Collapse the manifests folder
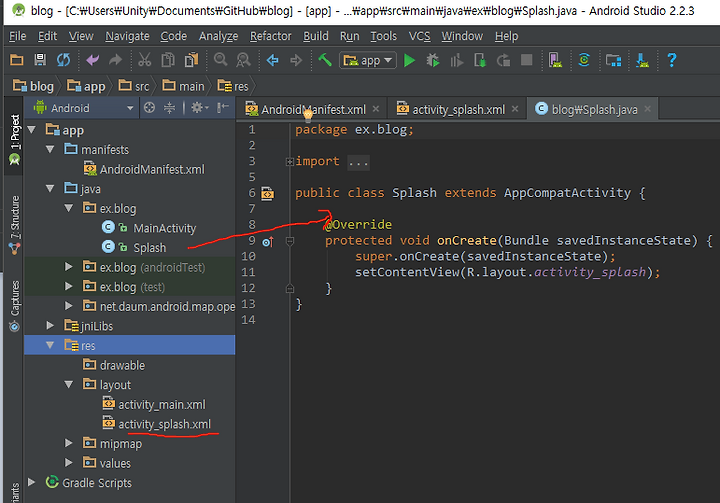 (x=50, y=150)
